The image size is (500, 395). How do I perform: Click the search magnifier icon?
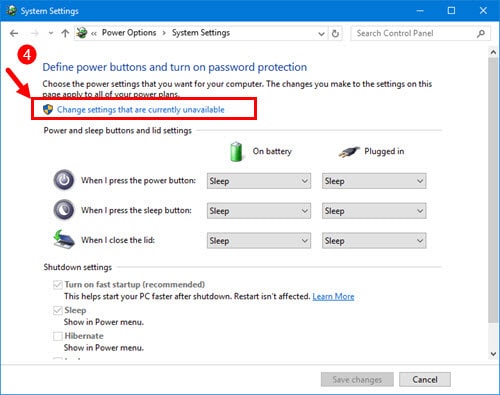coord(481,33)
